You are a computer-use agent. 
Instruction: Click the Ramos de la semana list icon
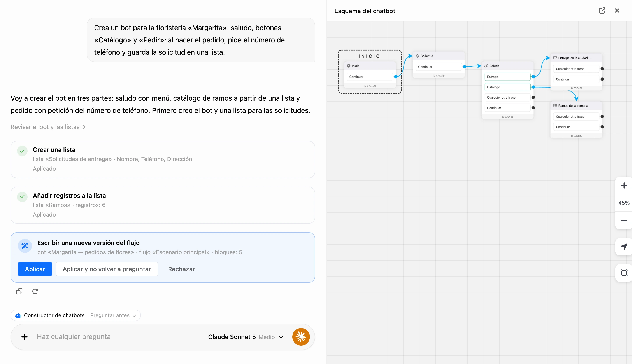click(x=555, y=105)
